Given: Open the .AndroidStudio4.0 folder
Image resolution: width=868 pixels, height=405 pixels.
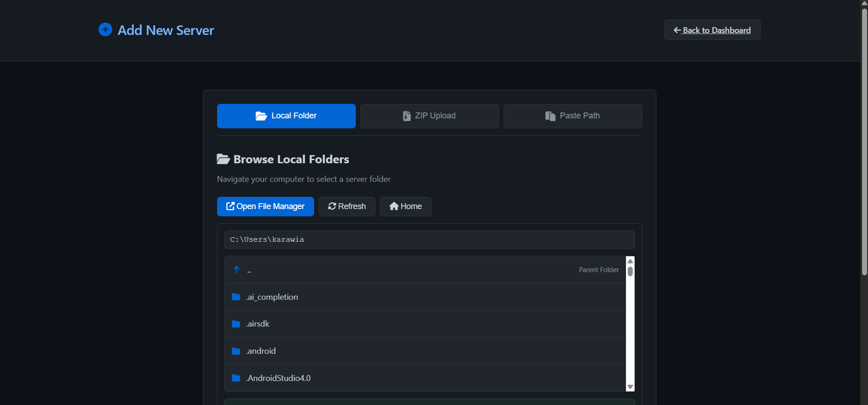Looking at the screenshot, I should tap(425, 378).
